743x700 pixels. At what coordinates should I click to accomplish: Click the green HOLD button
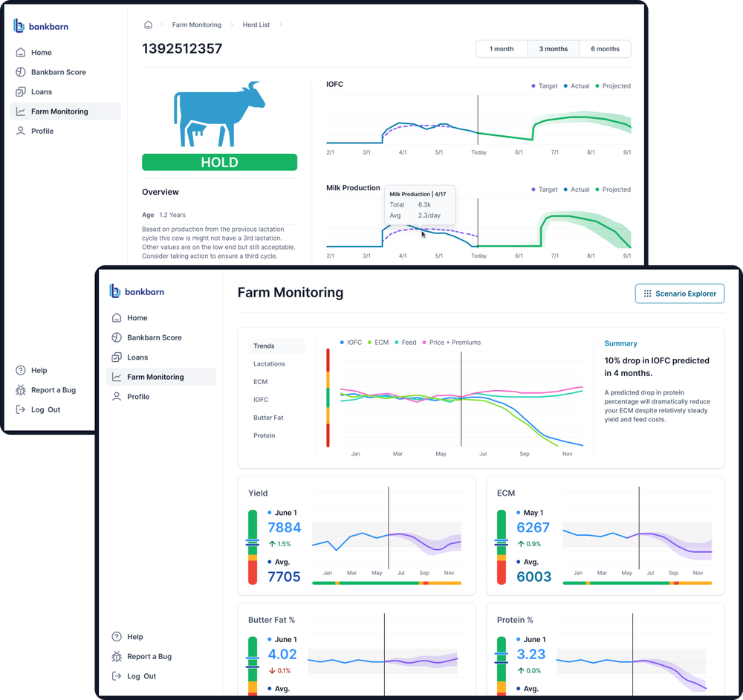pyautogui.click(x=219, y=162)
